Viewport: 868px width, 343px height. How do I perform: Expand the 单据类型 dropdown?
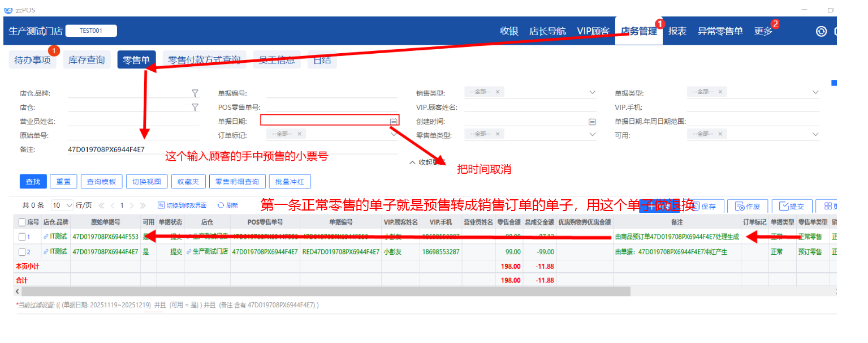click(815, 92)
